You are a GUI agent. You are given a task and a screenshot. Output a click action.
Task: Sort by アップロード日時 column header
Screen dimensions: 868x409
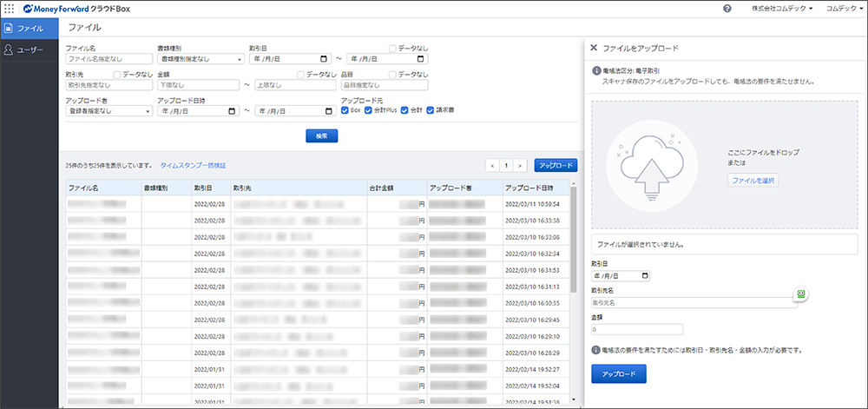[536, 188]
